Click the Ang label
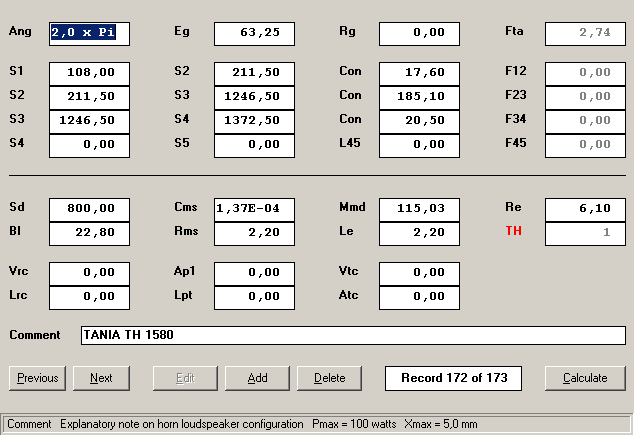Screen dimensions: 634x436 (x=20, y=32)
